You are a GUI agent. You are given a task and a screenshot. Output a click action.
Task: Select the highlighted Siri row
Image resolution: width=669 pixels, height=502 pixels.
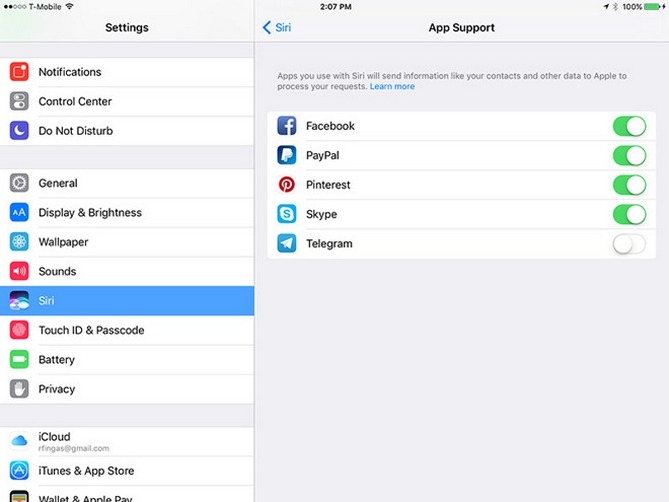(127, 301)
